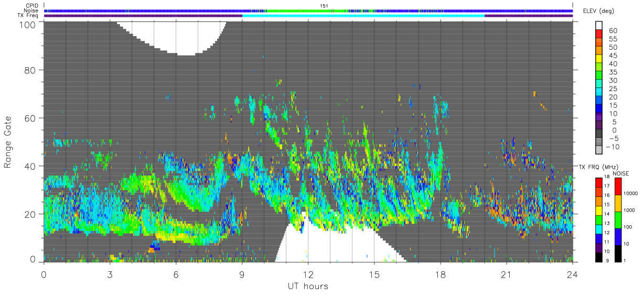The height and width of the screenshot is (297, 644).
Task: Click the NOISE legend label '1'
Action: (x=626, y=261)
